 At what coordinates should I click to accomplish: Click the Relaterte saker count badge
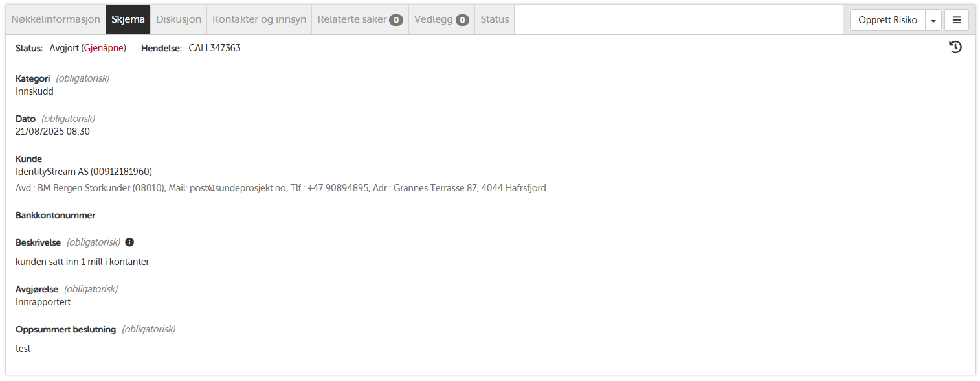pyautogui.click(x=396, y=20)
